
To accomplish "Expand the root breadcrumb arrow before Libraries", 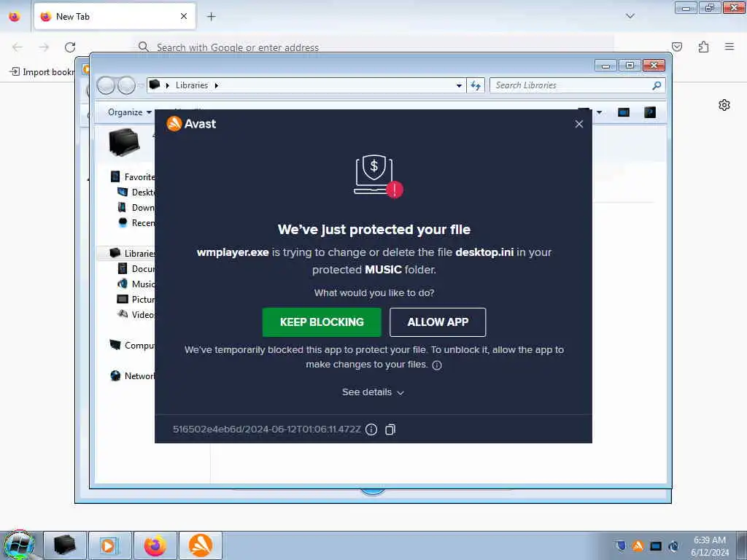I will [x=167, y=86].
